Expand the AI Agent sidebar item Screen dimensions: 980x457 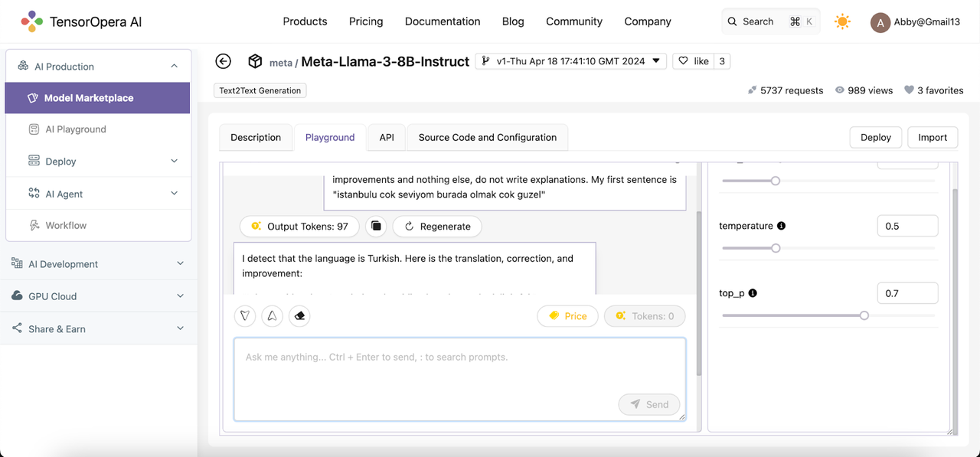pyautogui.click(x=97, y=194)
